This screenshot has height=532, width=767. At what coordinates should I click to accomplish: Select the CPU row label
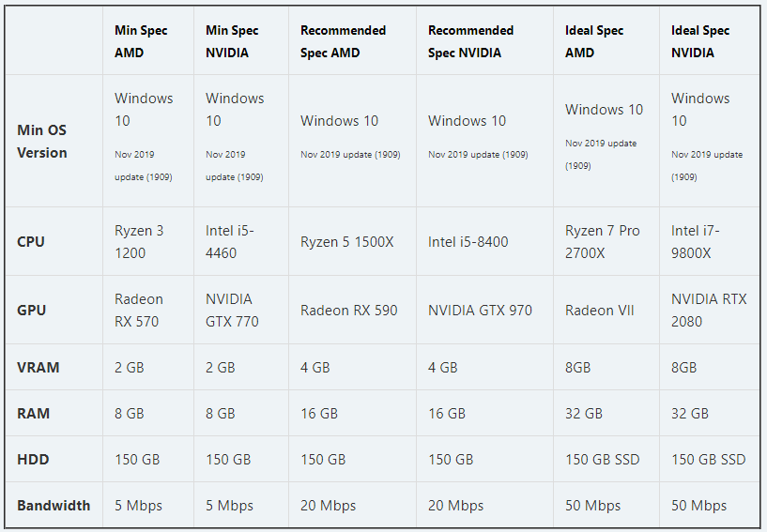click(31, 241)
